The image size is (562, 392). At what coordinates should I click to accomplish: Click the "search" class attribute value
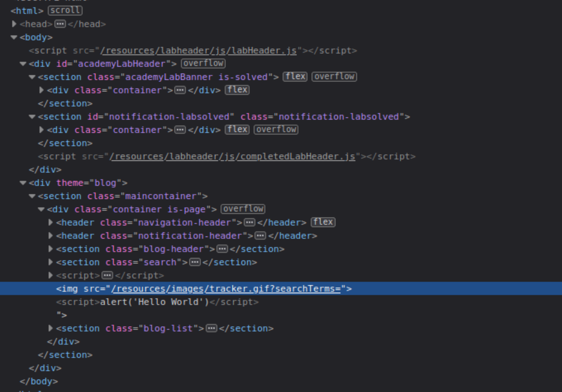tap(160, 262)
